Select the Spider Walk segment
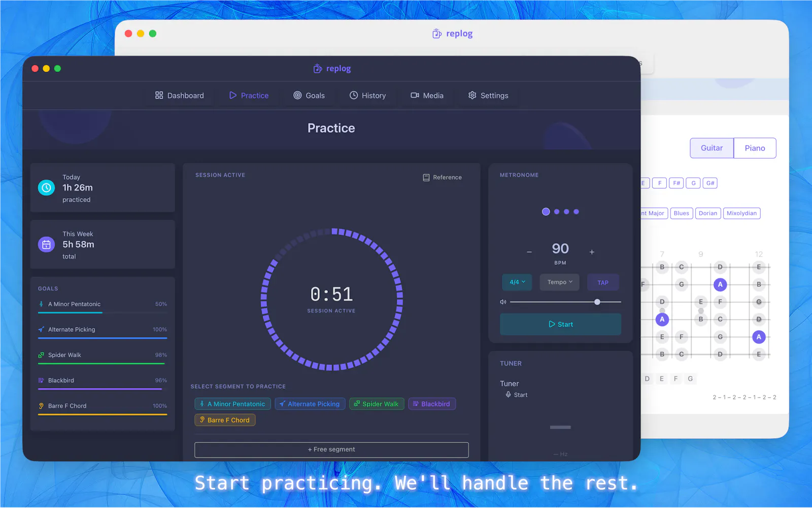Image resolution: width=812 pixels, height=508 pixels. pyautogui.click(x=377, y=404)
